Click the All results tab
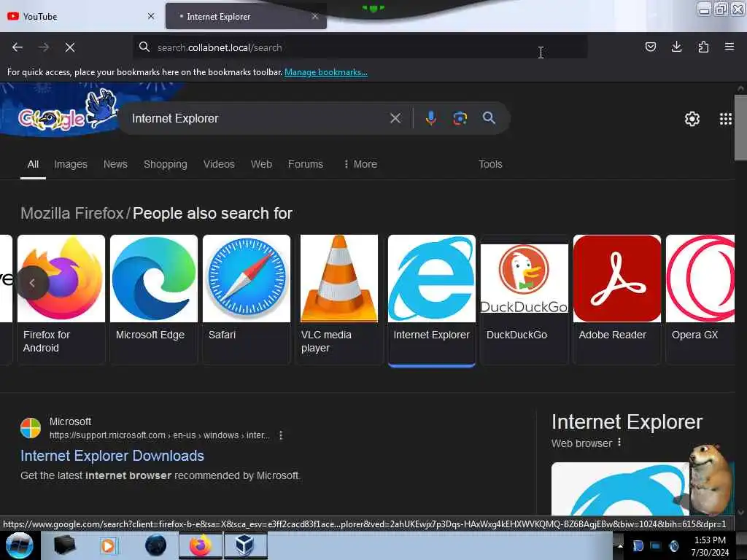Screen dimensions: 747x560 coord(33,164)
